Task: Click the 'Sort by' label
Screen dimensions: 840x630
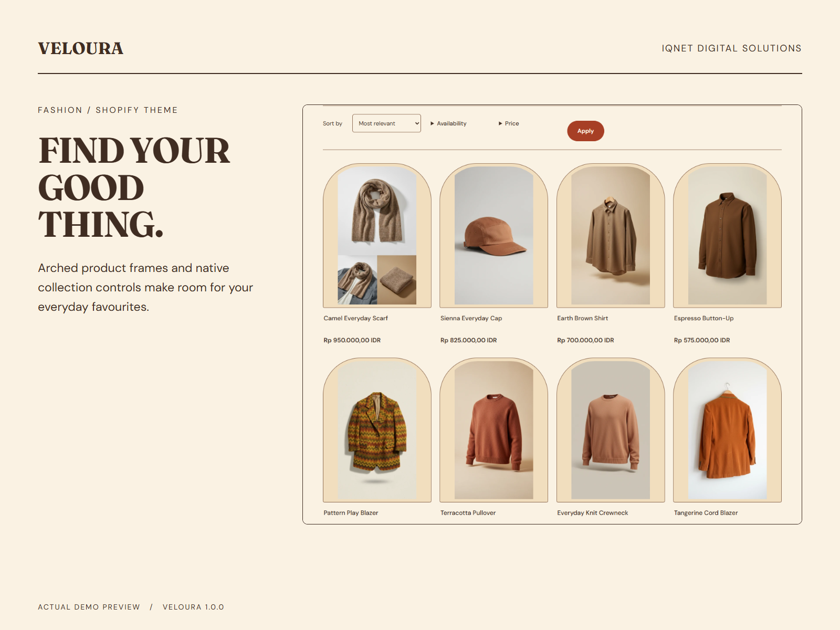Action: click(x=332, y=123)
